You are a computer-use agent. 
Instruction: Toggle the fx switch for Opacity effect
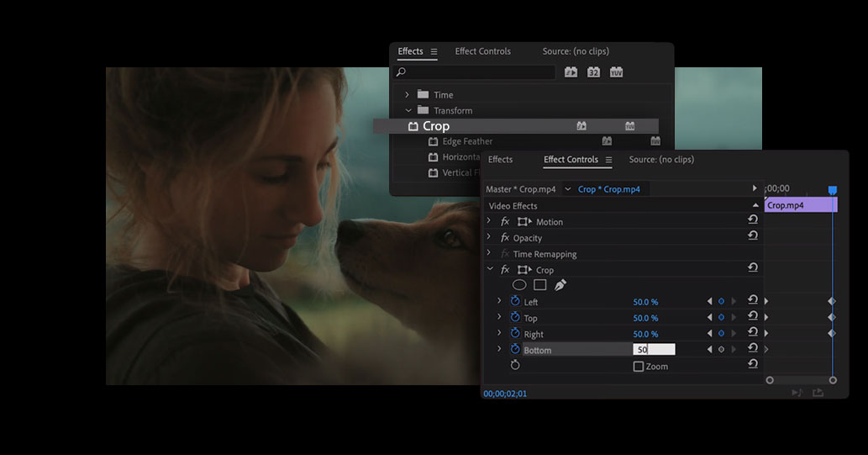point(505,238)
